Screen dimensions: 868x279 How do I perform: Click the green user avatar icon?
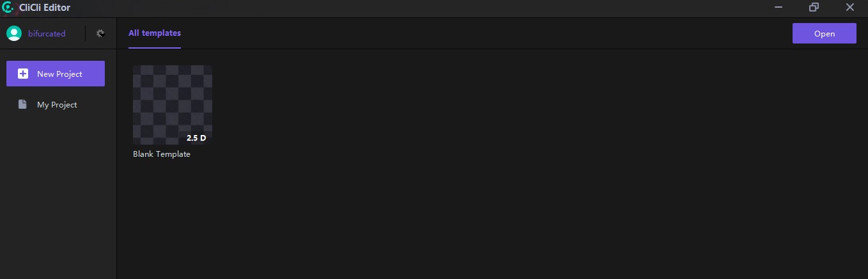point(14,33)
